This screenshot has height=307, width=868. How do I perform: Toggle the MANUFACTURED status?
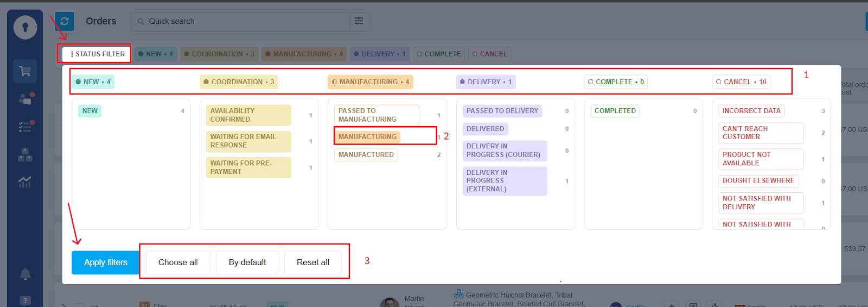click(x=366, y=155)
